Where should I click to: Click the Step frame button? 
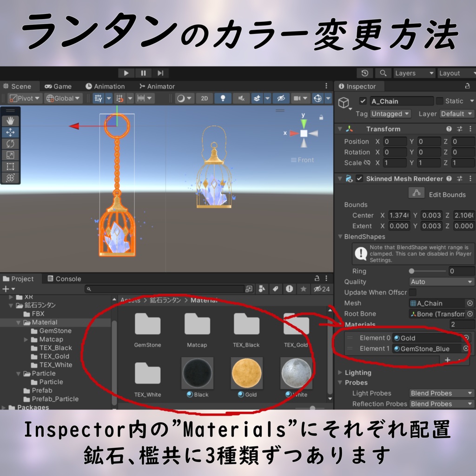160,73
